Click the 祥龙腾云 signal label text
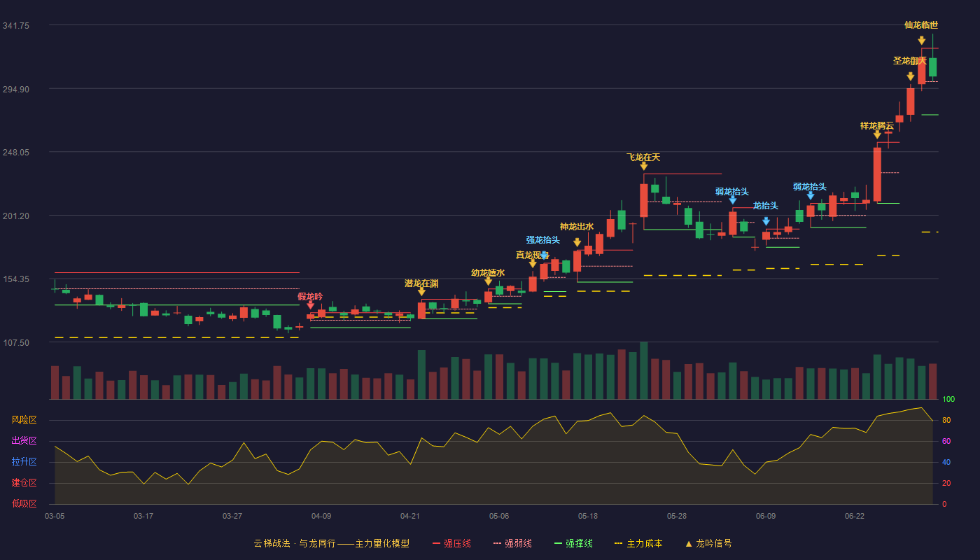The height and width of the screenshot is (560, 980). coord(877,126)
